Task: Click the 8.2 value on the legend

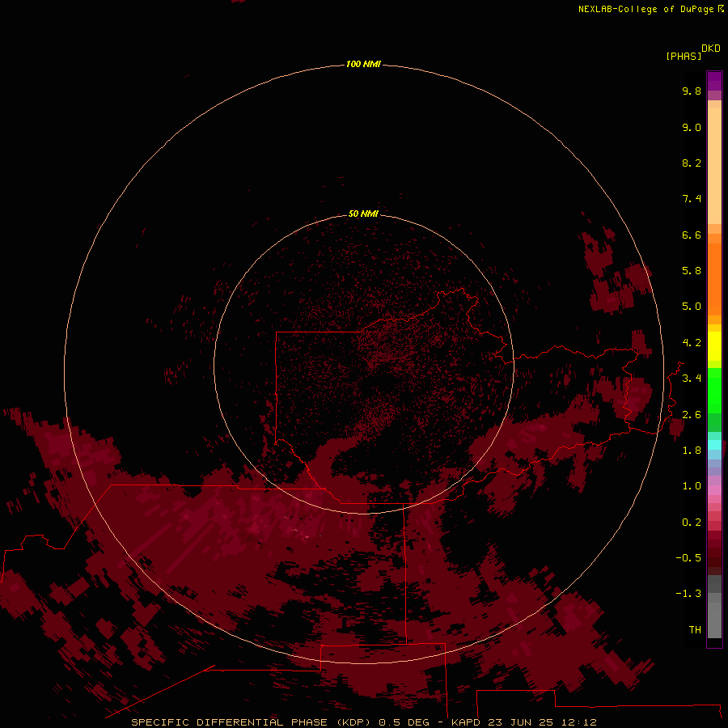Action: pos(692,163)
